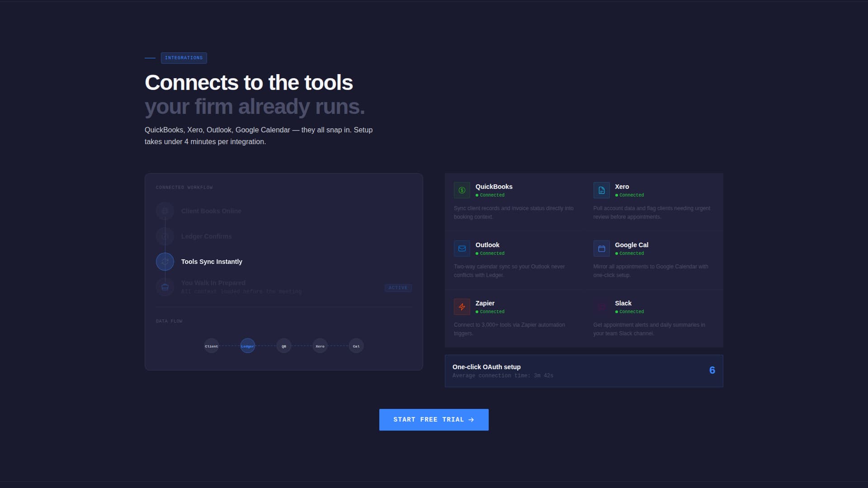
Task: Click the You Walk In Prepared step icon
Action: (x=165, y=287)
